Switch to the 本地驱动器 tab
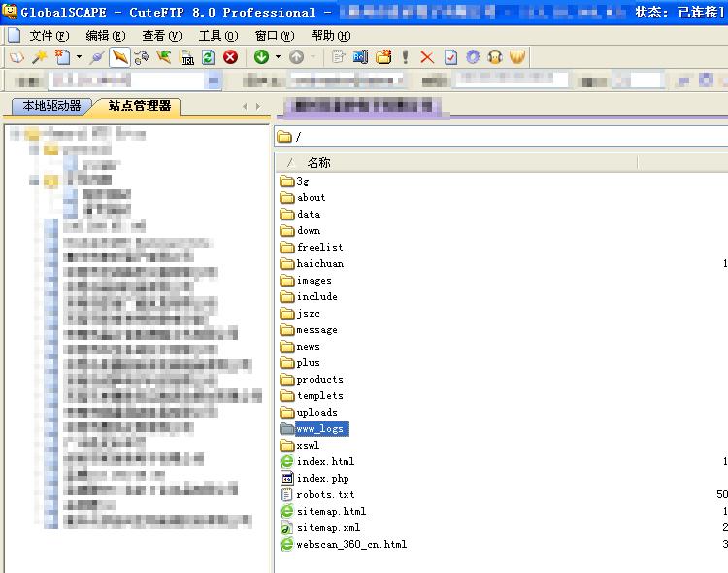The height and width of the screenshot is (573, 728). (51, 106)
